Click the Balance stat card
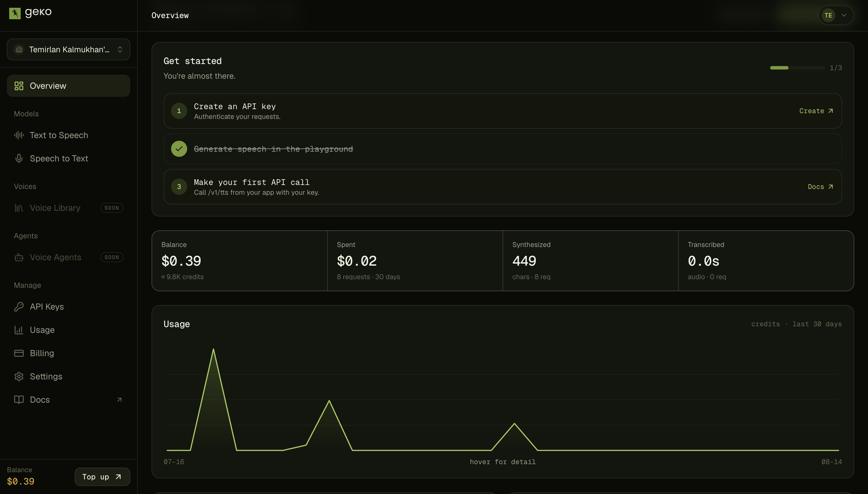The image size is (868, 494). tap(239, 260)
